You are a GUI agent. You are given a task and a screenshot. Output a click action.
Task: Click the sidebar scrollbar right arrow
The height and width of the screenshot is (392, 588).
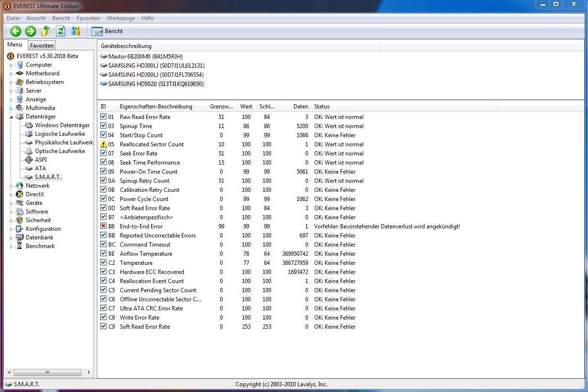(89, 372)
